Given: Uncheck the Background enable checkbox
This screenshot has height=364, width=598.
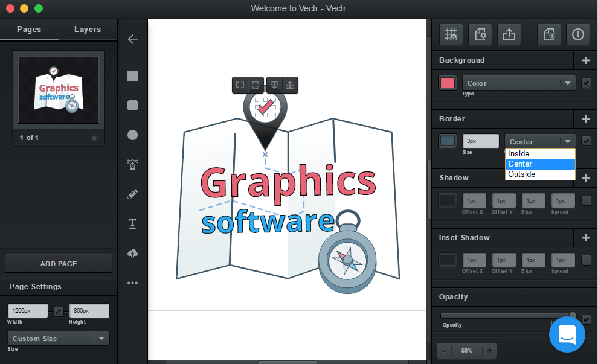Looking at the screenshot, I should [x=585, y=83].
